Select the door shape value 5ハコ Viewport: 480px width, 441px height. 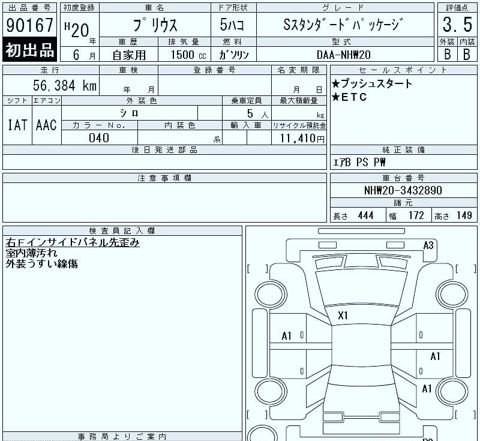pyautogui.click(x=232, y=25)
